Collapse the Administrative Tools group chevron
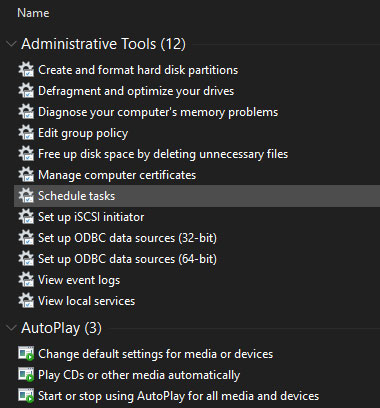 click(11, 44)
